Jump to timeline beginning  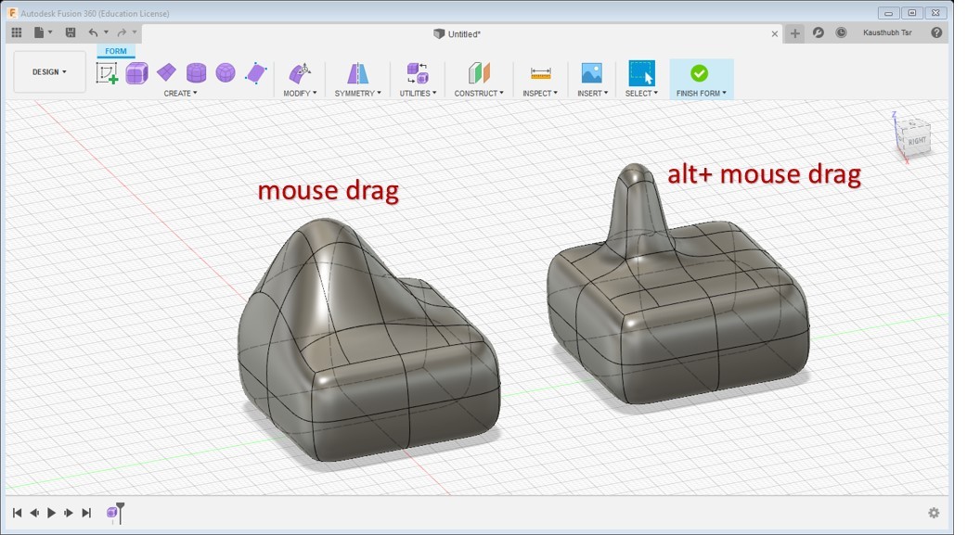tap(17, 513)
